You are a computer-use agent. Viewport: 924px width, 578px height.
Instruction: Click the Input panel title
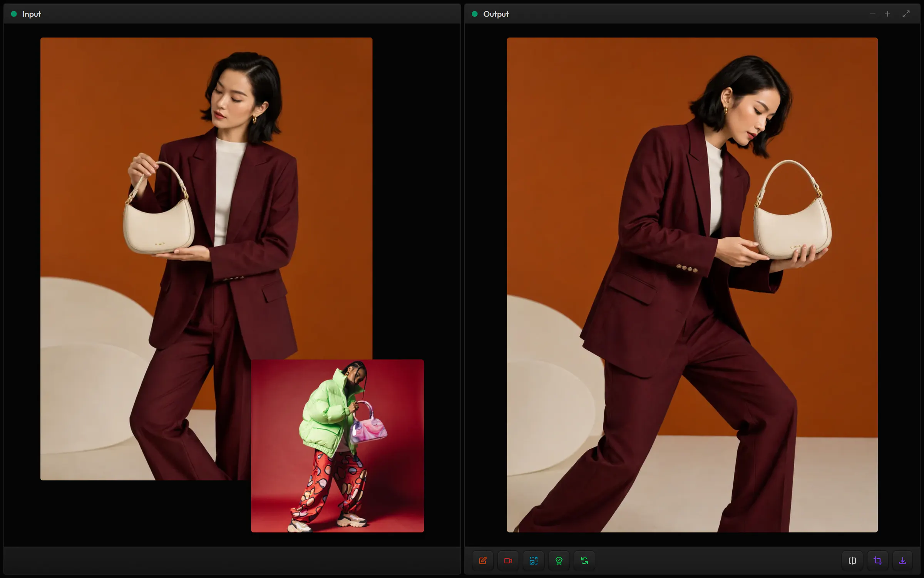[32, 14]
